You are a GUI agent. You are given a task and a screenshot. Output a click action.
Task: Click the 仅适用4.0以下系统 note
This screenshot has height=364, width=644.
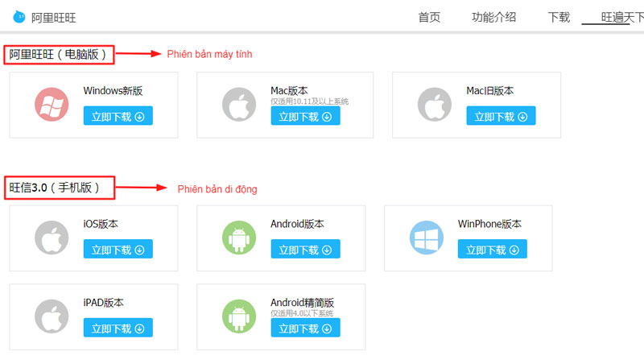[x=302, y=313]
